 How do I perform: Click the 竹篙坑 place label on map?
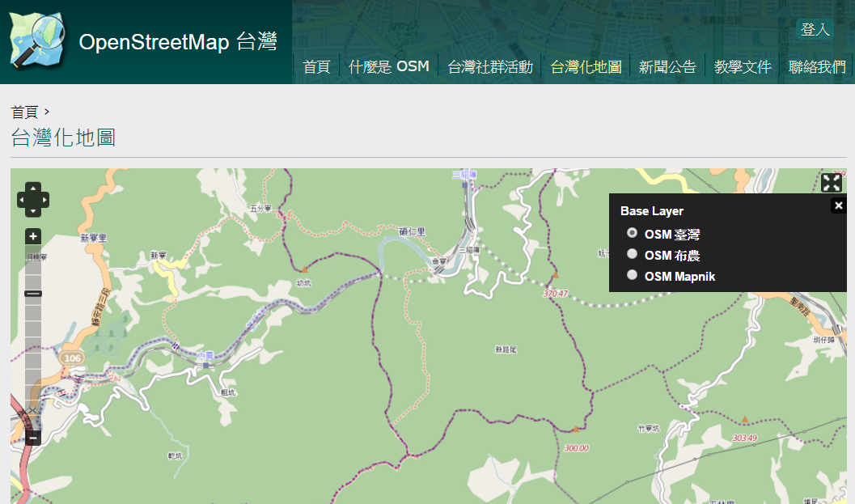pos(649,429)
